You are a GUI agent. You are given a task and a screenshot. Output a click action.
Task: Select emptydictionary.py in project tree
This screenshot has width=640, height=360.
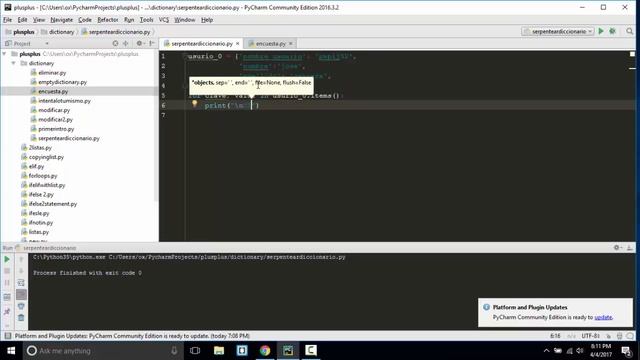[x=62, y=82]
